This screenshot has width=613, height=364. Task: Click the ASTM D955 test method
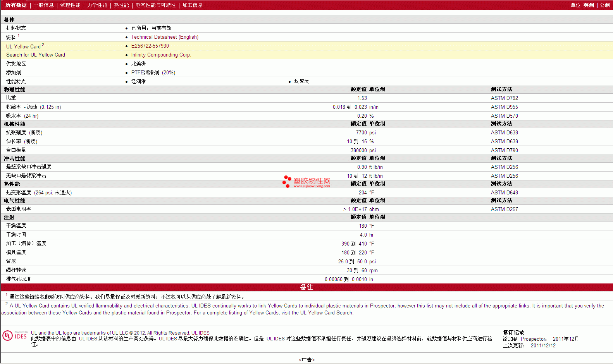(504, 107)
